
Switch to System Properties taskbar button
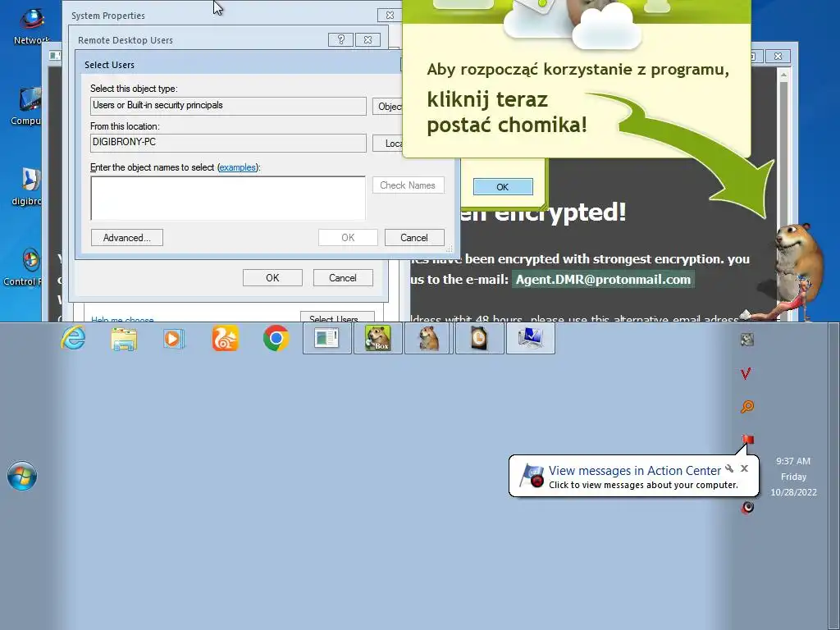pos(531,339)
